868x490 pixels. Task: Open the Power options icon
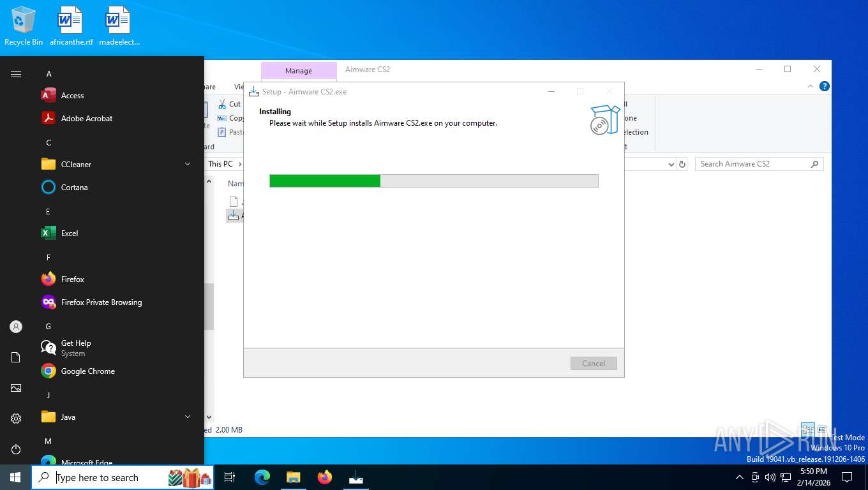(x=16, y=449)
